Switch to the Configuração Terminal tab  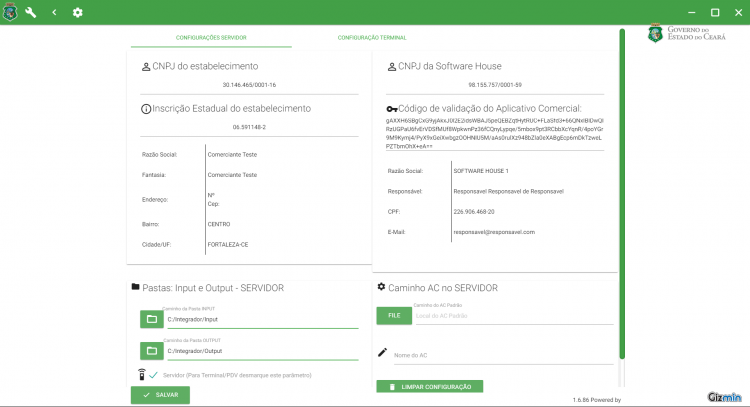[x=372, y=37]
